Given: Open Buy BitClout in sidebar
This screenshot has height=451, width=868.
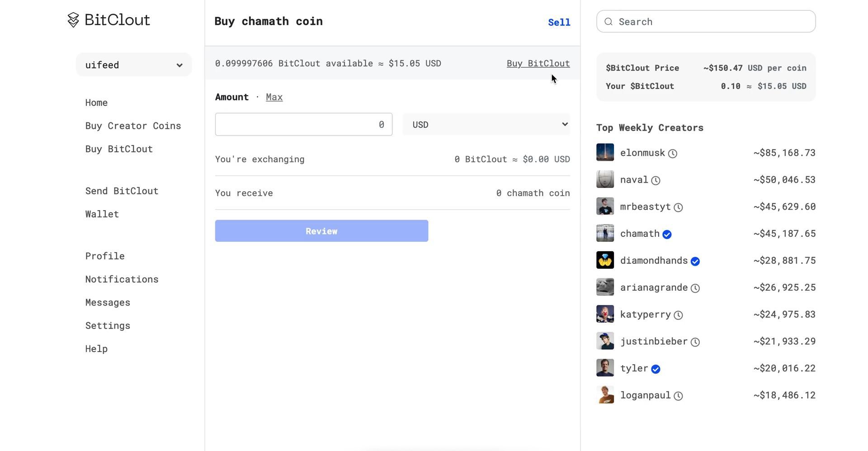Looking at the screenshot, I should click(119, 149).
